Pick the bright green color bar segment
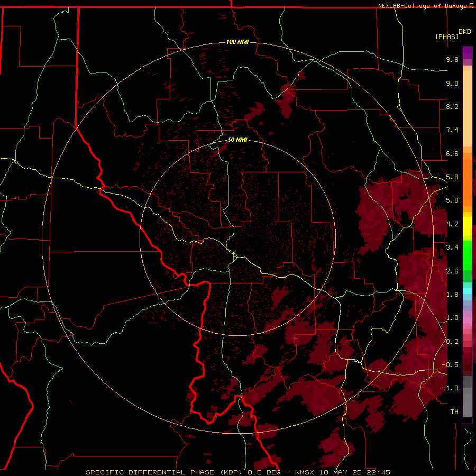476x476 pixels. [x=467, y=255]
